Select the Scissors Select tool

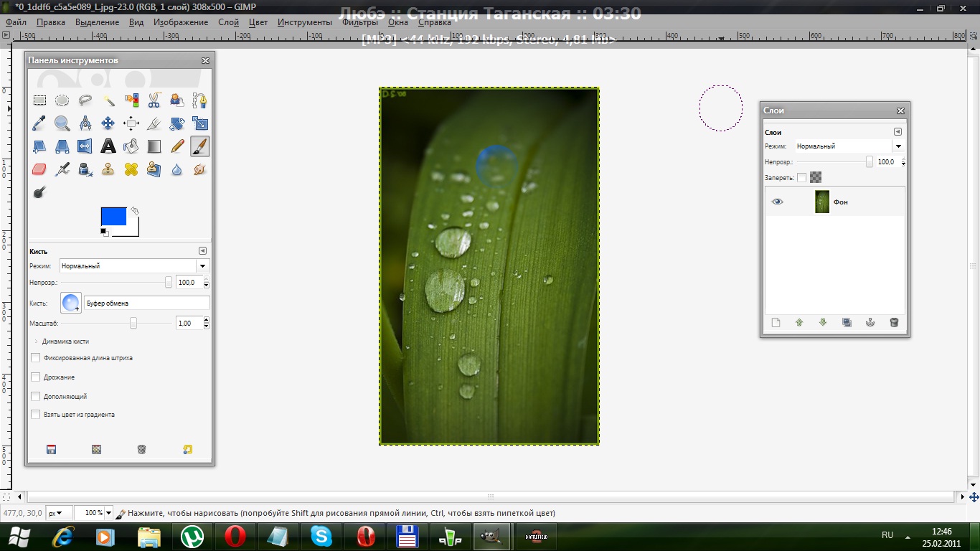coord(154,100)
